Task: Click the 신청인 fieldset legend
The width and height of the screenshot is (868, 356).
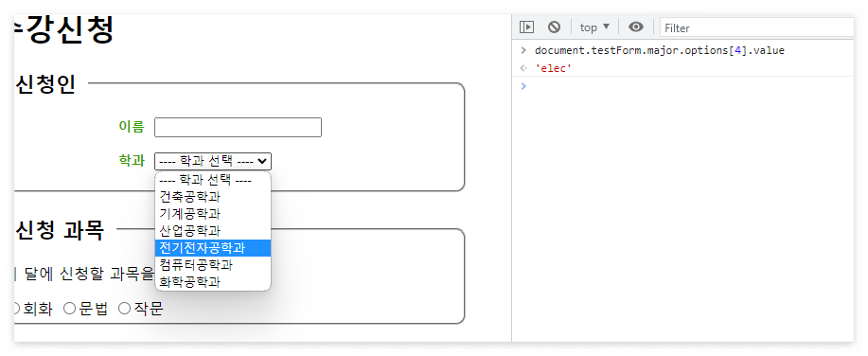Action: click(x=44, y=84)
